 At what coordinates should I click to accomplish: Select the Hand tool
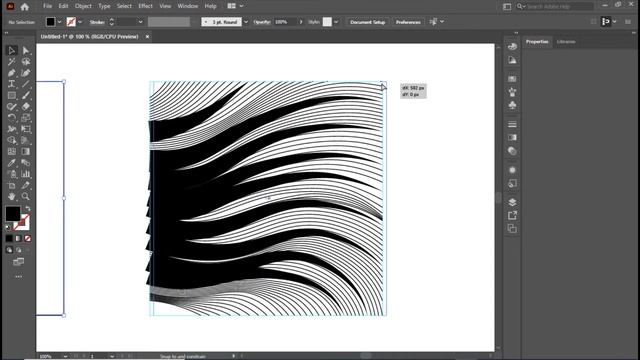click(11, 196)
